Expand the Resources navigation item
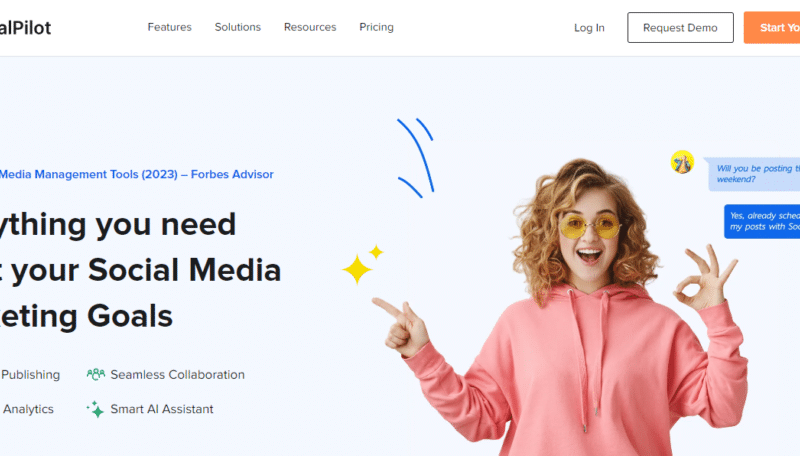The height and width of the screenshot is (456, 800). pos(310,27)
